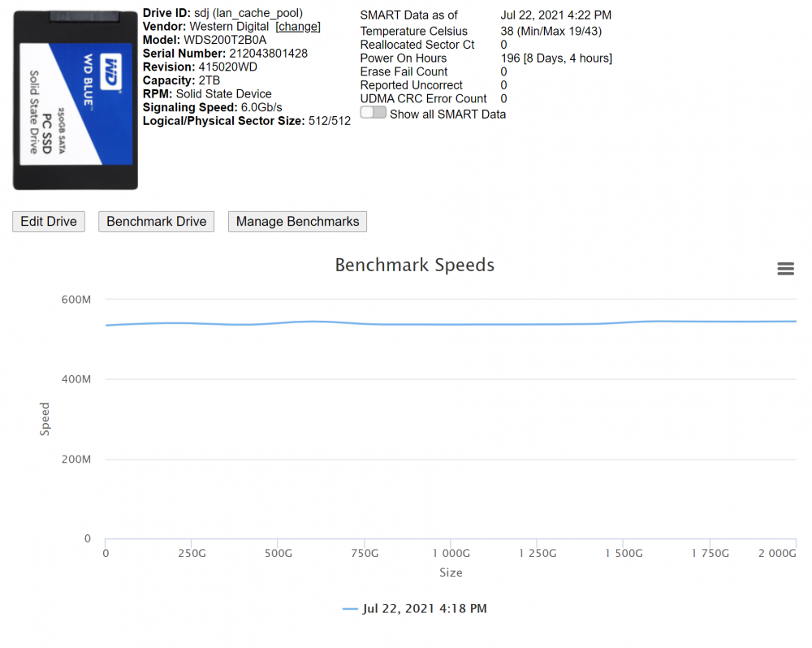Toggle the Jul 22, 2021 4:18 PM legend series

pos(414,609)
